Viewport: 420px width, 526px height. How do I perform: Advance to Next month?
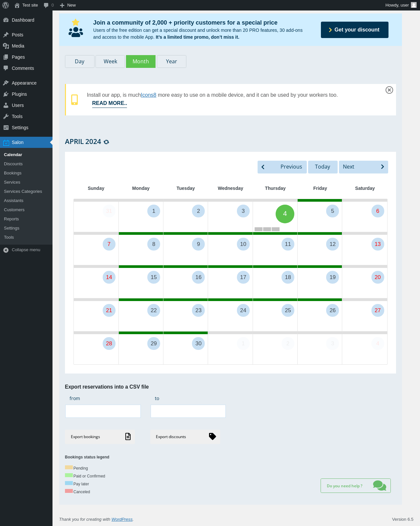[364, 167]
